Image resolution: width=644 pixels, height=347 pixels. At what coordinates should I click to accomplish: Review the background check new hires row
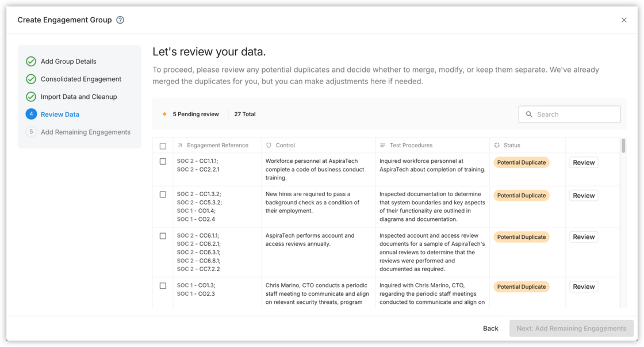[584, 196]
